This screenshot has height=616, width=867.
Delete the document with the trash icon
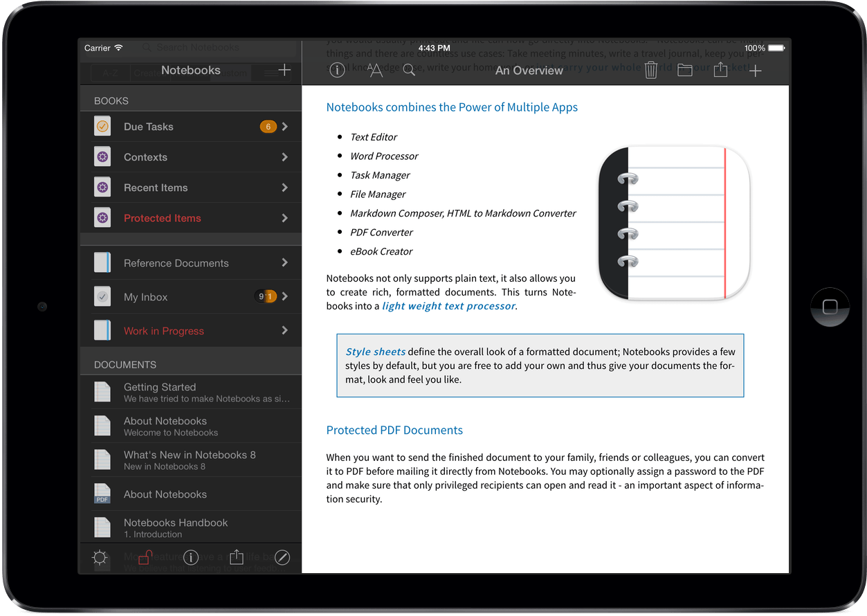[x=650, y=71]
